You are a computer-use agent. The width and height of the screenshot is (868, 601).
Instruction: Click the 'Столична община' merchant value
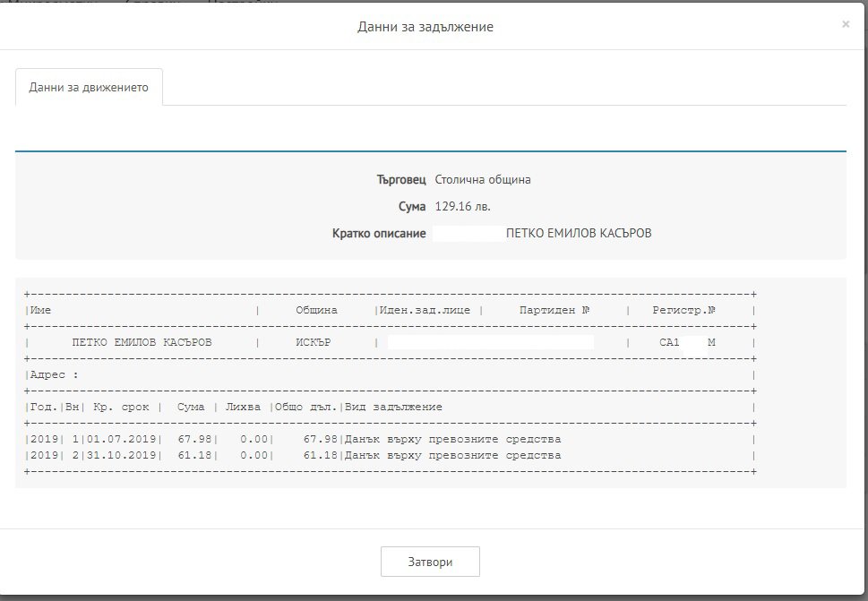click(483, 179)
